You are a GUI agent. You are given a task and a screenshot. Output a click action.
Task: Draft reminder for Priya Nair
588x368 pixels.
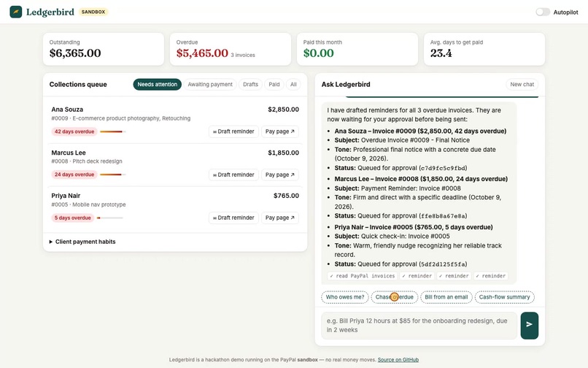233,218
